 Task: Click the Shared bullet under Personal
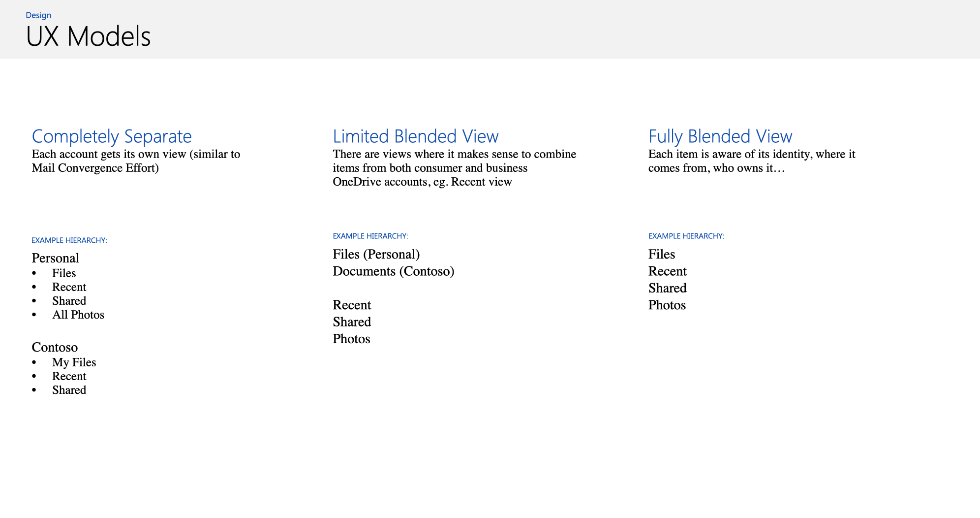(x=69, y=301)
